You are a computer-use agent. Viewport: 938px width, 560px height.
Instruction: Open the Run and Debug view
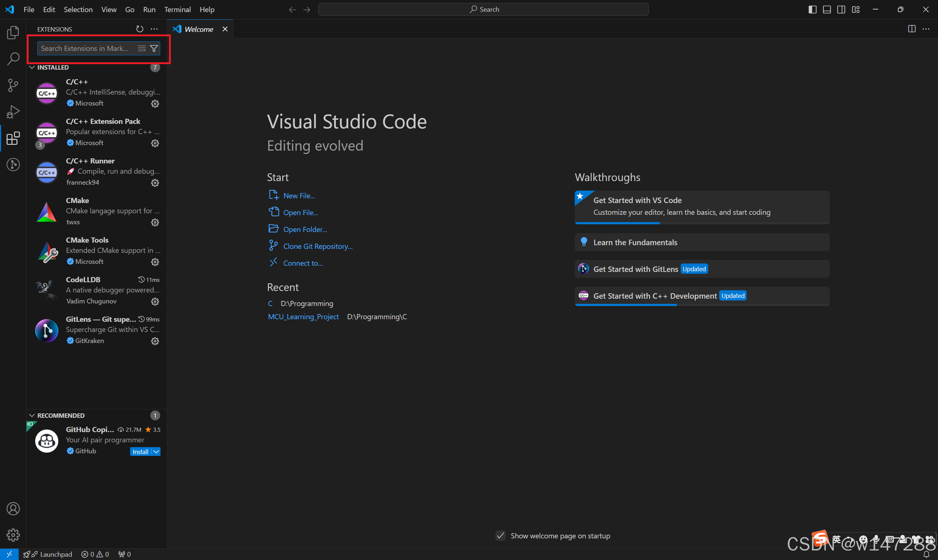coord(13,112)
